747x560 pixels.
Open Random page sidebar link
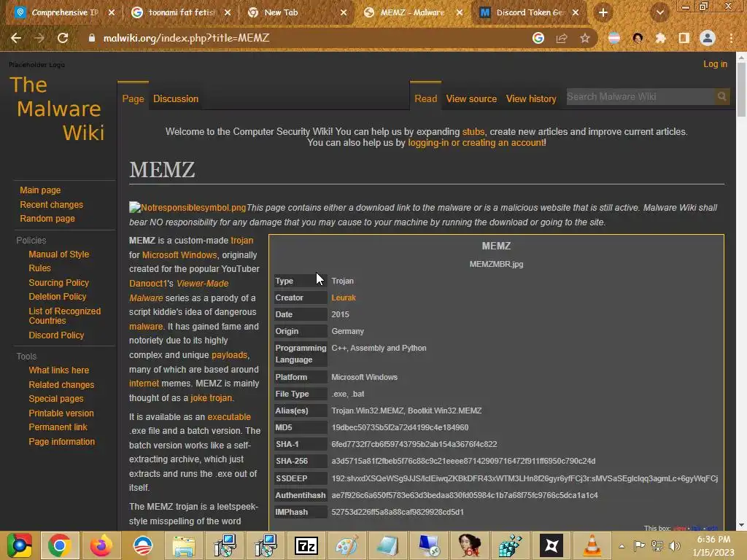[x=47, y=219]
